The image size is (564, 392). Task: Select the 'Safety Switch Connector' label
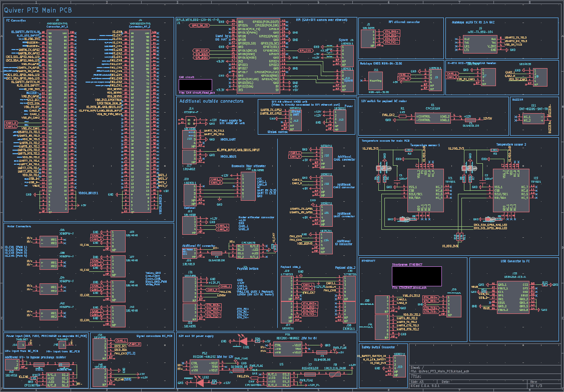pos(378,347)
